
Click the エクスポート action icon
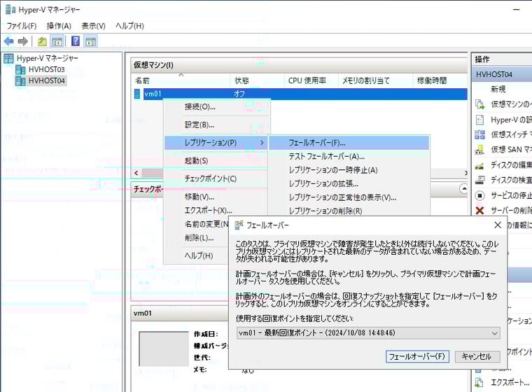pyautogui.click(x=479, y=382)
